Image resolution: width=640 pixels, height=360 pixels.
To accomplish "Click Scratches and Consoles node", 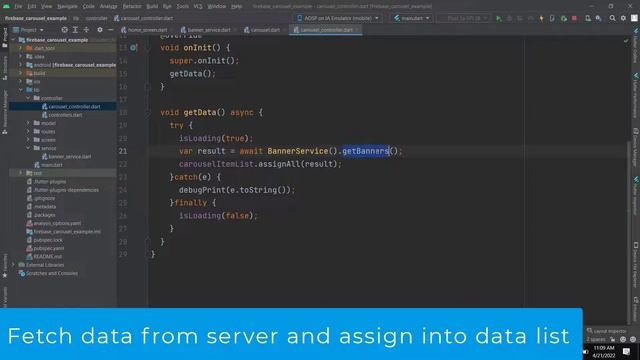I will 51,273.
